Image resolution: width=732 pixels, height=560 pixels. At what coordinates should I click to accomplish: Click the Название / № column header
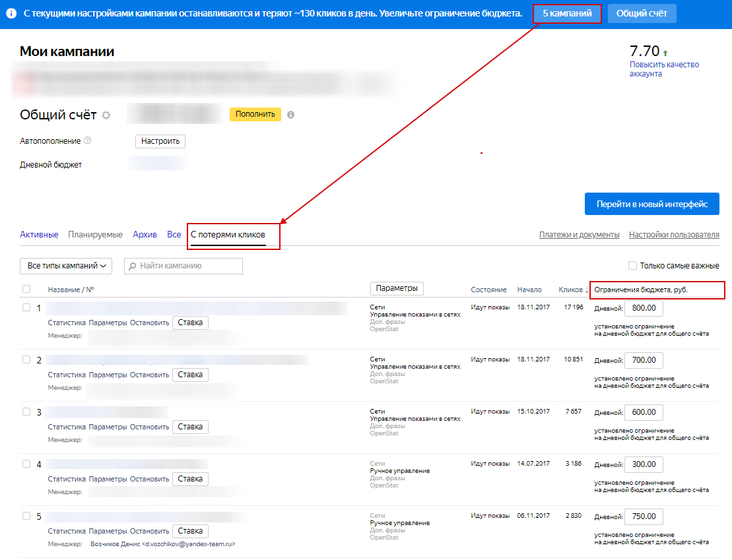[71, 290]
